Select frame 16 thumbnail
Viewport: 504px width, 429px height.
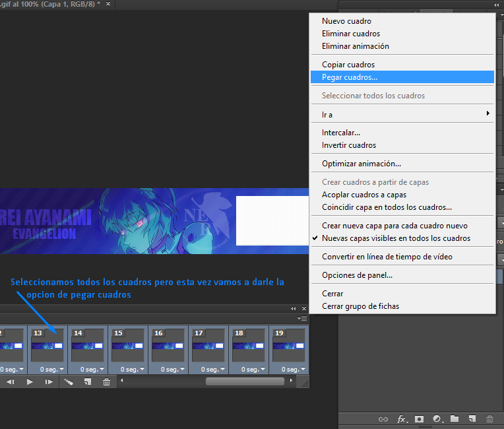[168, 346]
